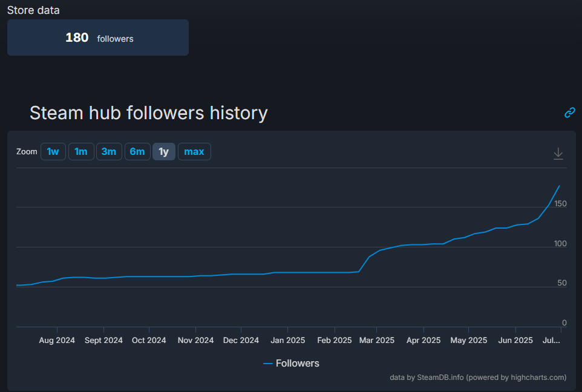This screenshot has height=392, width=582.
Task: Click the Zoom label text
Action: click(27, 151)
